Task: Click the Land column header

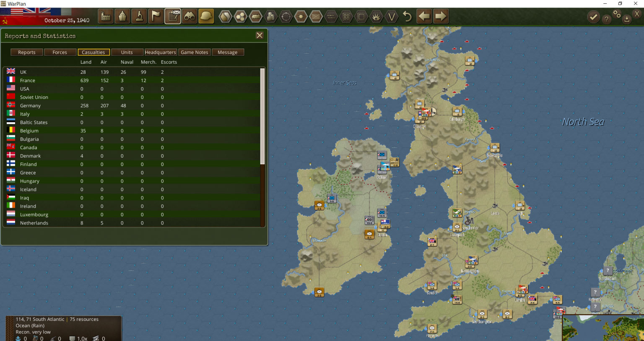Action: pos(86,62)
